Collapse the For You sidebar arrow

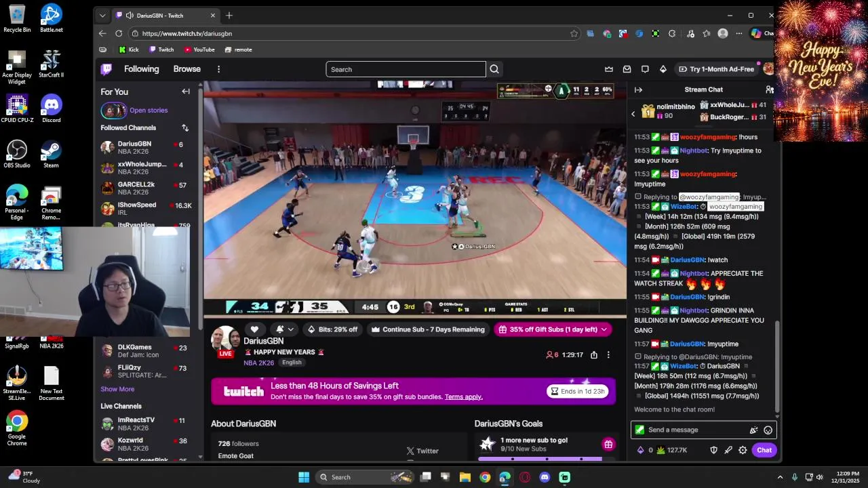186,91
